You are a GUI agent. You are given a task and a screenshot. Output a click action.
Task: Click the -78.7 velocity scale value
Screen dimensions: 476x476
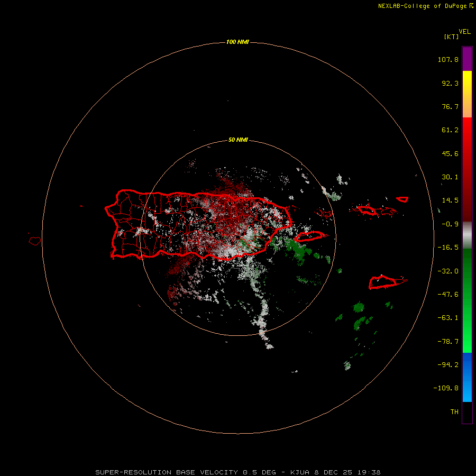[448, 342]
